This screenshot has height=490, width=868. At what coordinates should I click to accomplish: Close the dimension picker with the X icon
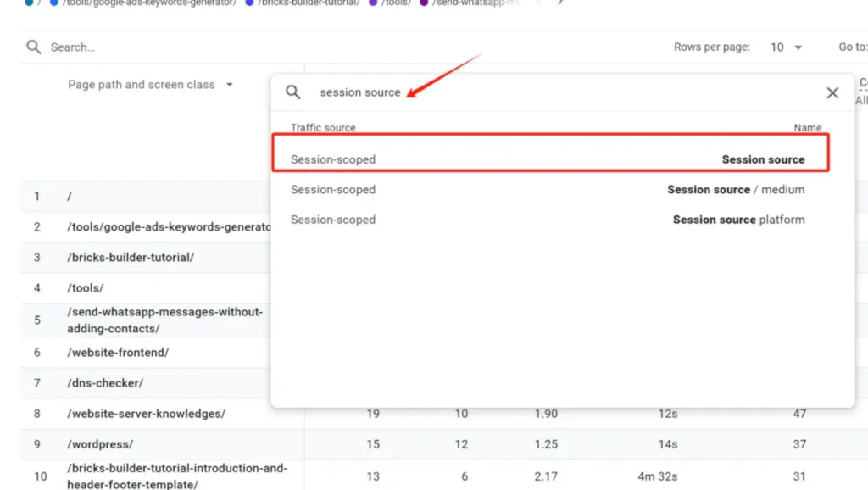pos(832,92)
